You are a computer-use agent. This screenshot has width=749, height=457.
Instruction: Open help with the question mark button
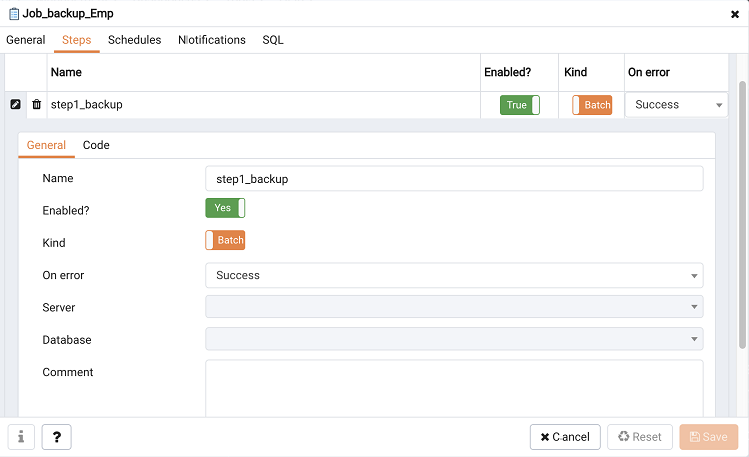(x=56, y=437)
